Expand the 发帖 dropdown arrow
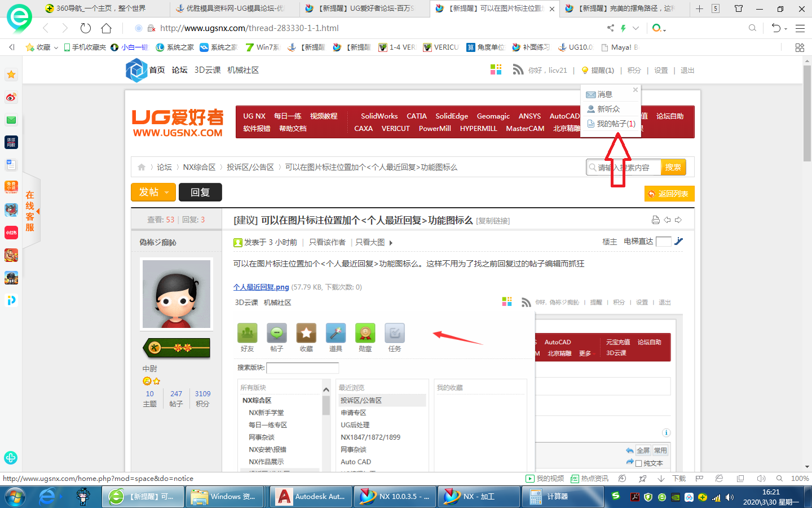The image size is (812, 508). (167, 192)
